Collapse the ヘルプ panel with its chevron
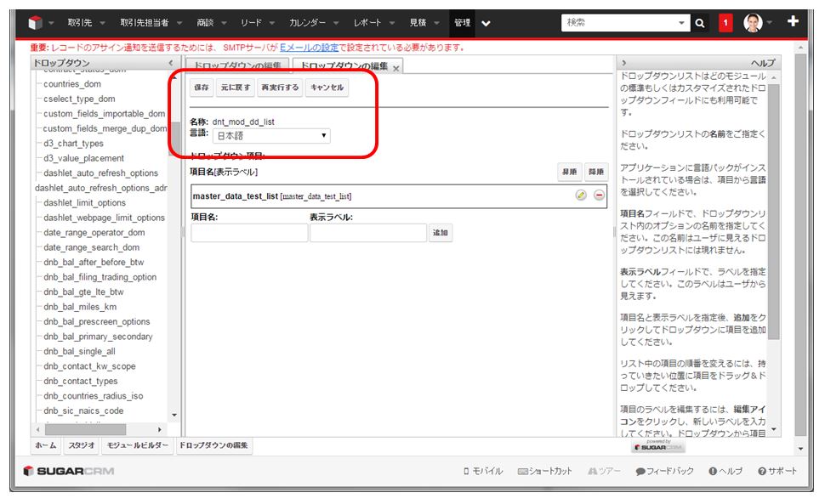825x504 pixels. point(624,63)
